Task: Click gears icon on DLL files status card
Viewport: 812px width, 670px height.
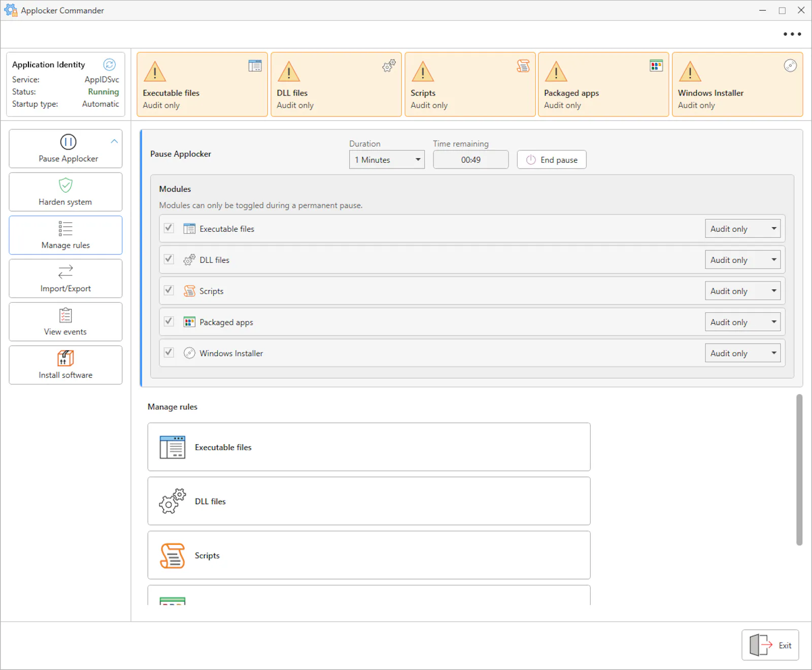Action: (x=389, y=65)
